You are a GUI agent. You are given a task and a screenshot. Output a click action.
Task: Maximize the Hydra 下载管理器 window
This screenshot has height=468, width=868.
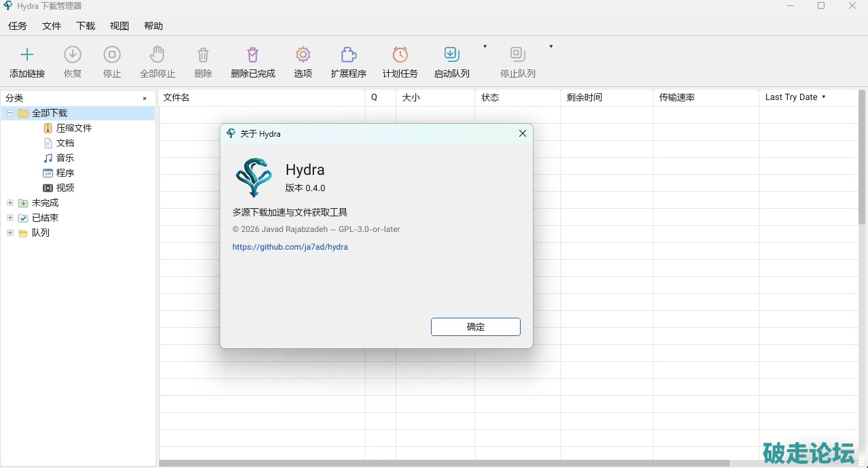pyautogui.click(x=821, y=6)
